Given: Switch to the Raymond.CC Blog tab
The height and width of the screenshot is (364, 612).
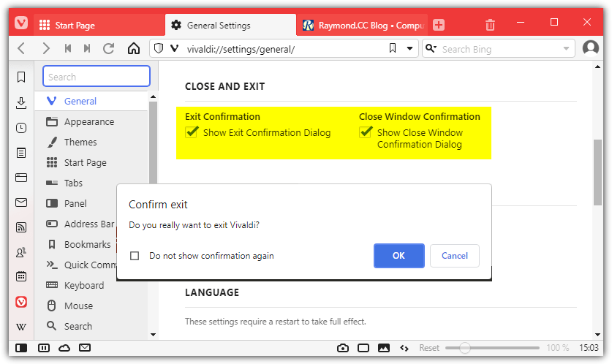Looking at the screenshot, I should click(362, 25).
